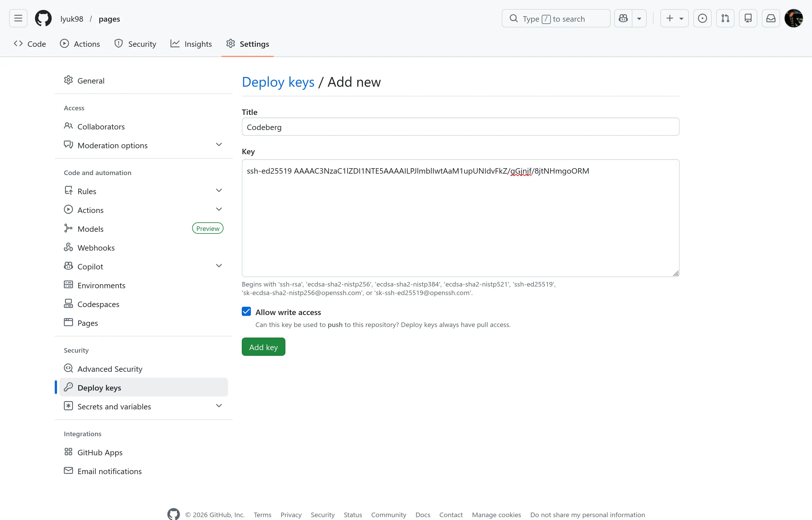Screen dimensions: 812x520
Task: Open the hamburger navigation menu
Action: coord(18,18)
